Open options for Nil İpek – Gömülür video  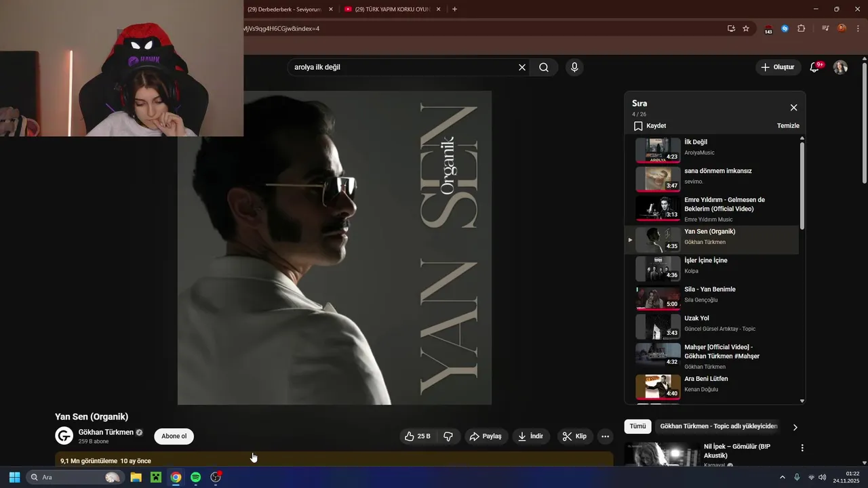802,448
